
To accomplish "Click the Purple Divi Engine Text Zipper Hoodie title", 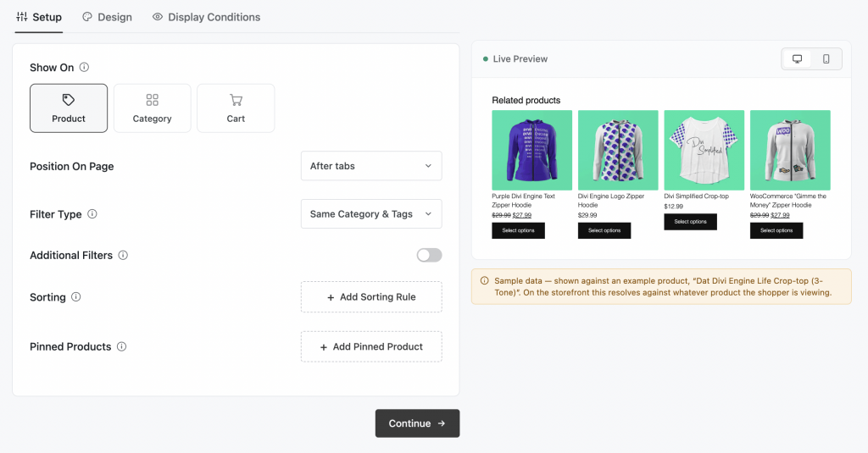I will tap(523, 201).
